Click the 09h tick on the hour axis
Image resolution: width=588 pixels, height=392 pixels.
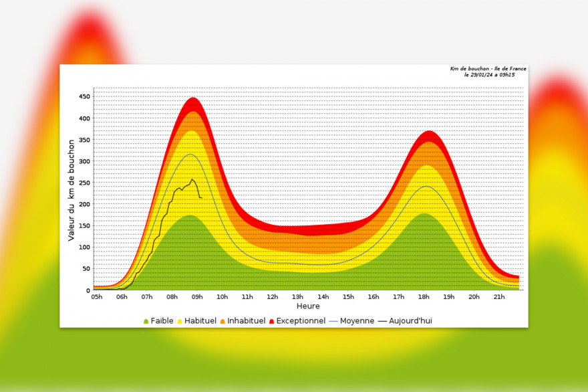pyautogui.click(x=197, y=298)
